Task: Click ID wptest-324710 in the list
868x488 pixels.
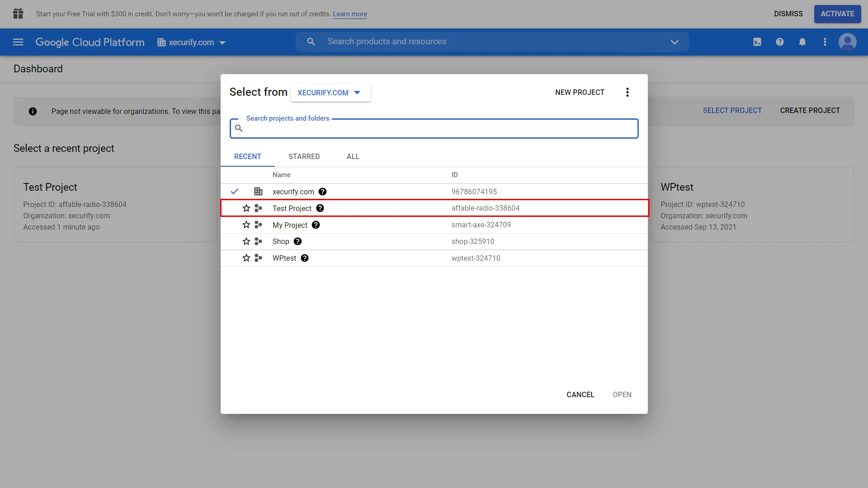Action: 476,258
